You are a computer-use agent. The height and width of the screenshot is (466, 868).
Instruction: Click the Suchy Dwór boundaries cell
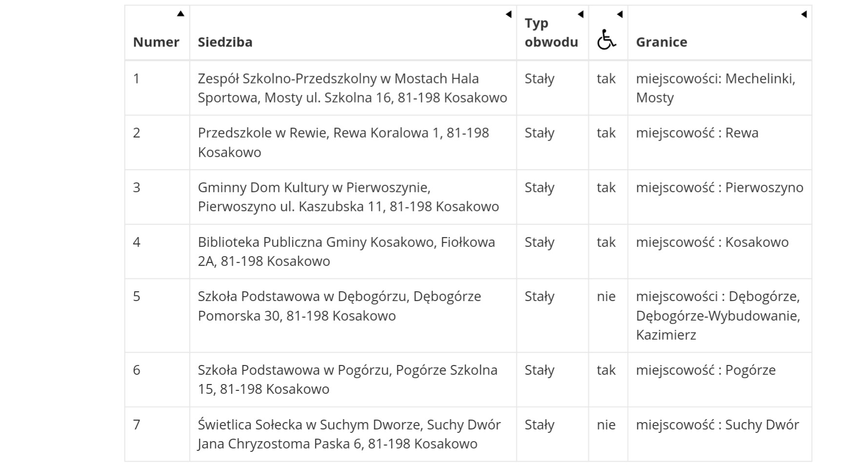pyautogui.click(x=717, y=425)
